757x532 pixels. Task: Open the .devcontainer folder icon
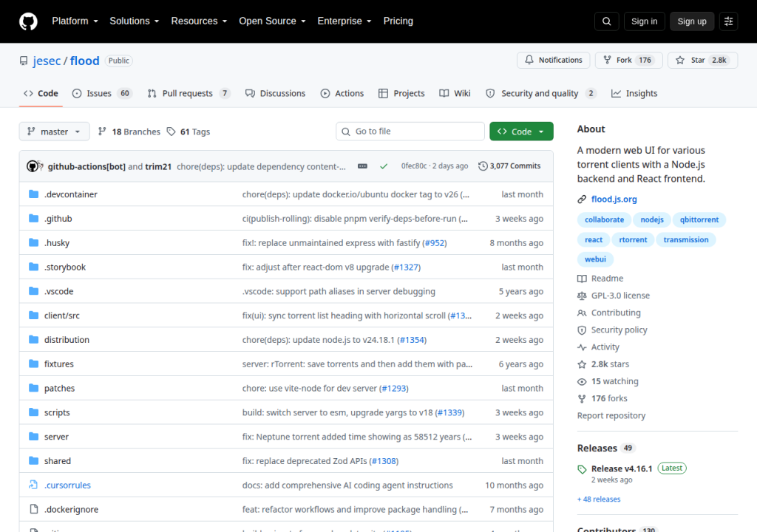33,194
